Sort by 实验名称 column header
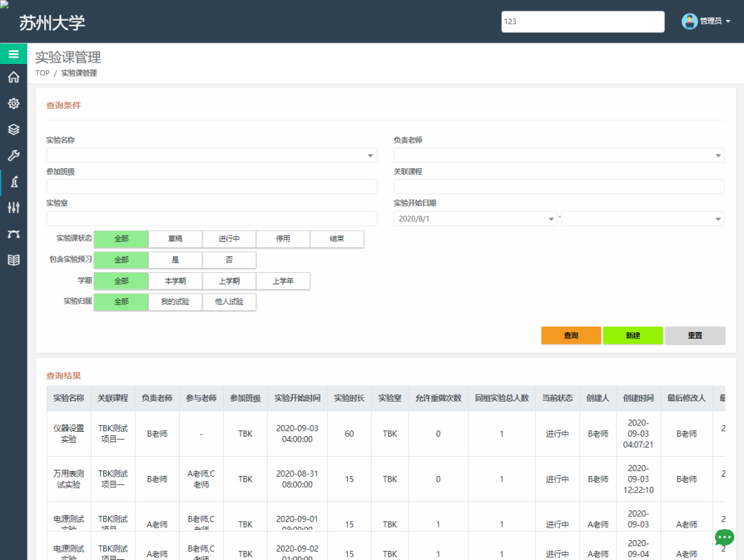This screenshot has height=560, width=744. 69,398
